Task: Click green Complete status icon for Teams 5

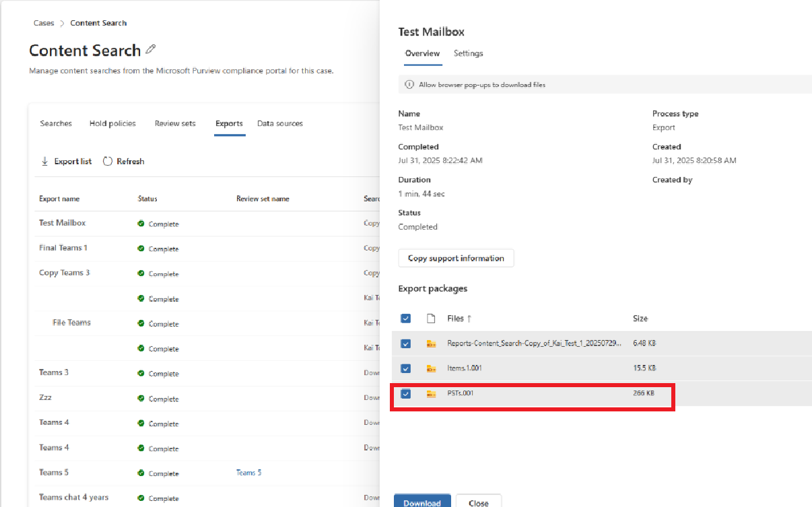Action: point(141,473)
